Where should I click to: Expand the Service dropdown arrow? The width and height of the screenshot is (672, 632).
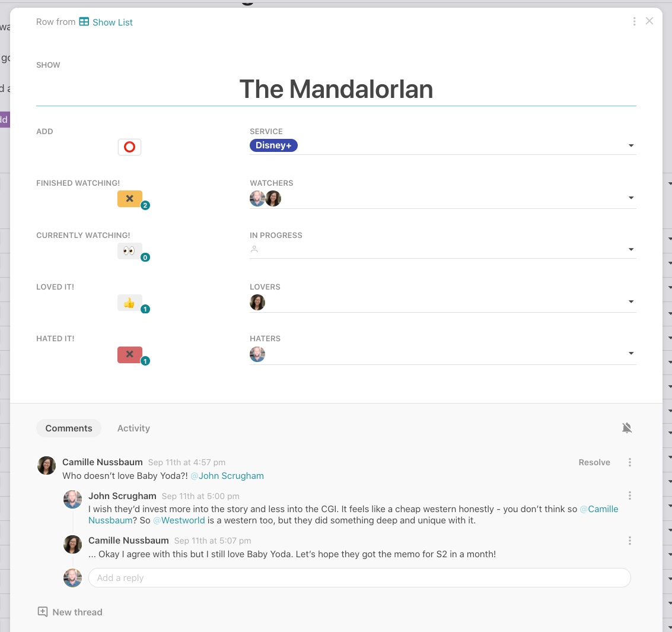[x=631, y=146]
